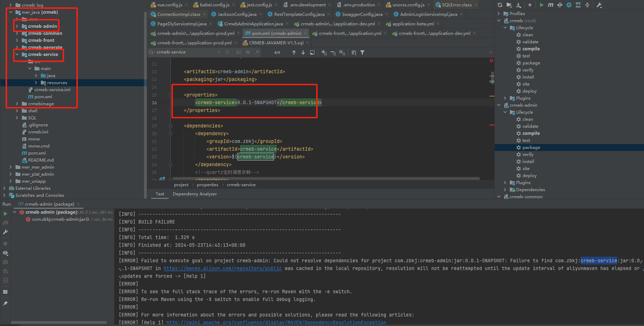This screenshot has height=326, width=644.
Task: Toggle skip tests mode icon
Action: [x=569, y=5]
